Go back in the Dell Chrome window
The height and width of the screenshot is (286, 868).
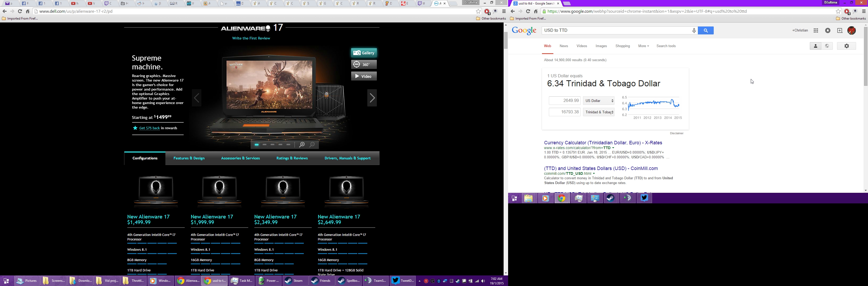(4, 11)
